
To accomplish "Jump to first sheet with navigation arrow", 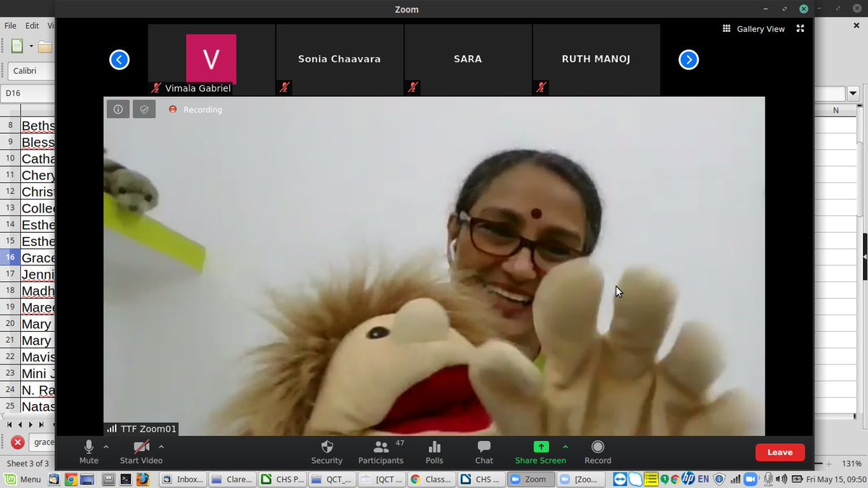I will point(9,424).
